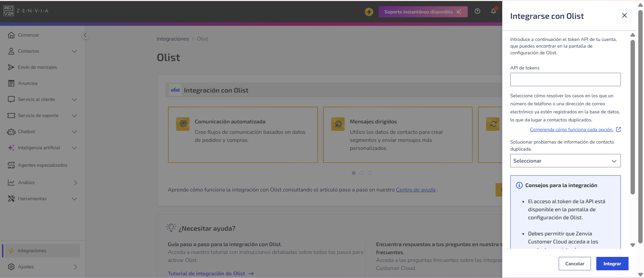Open Anuncios menu item

click(28, 83)
